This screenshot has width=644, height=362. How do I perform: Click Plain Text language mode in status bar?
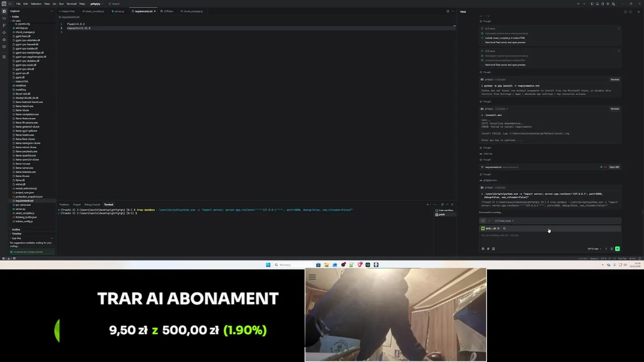[x=622, y=258]
